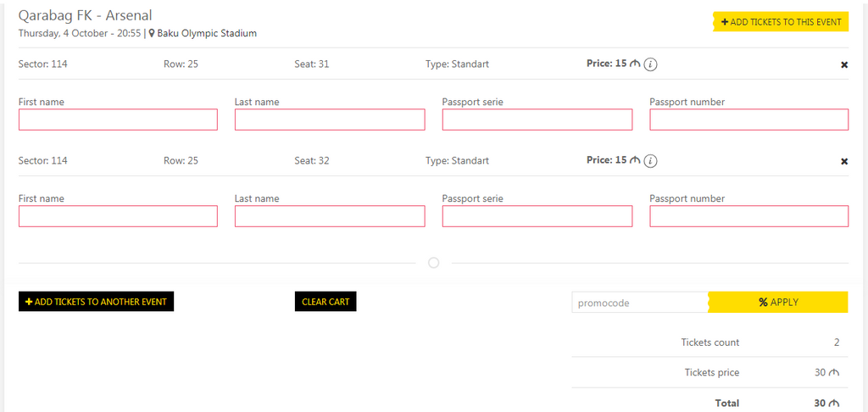868x412 pixels.
Task: Click "Thursday, 4 October - 20:55" date text
Action: tap(80, 33)
